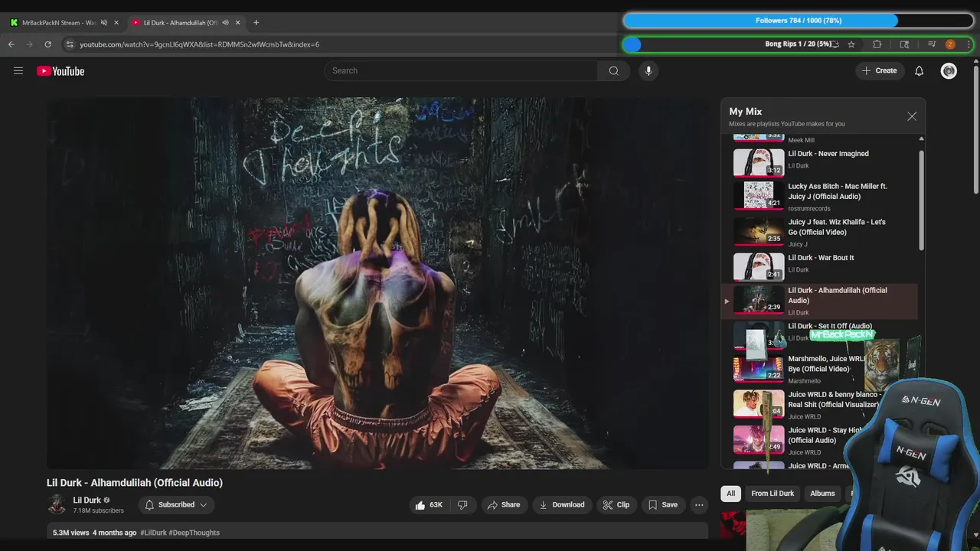
Task: Click the My Mix panel title
Action: 745,112
